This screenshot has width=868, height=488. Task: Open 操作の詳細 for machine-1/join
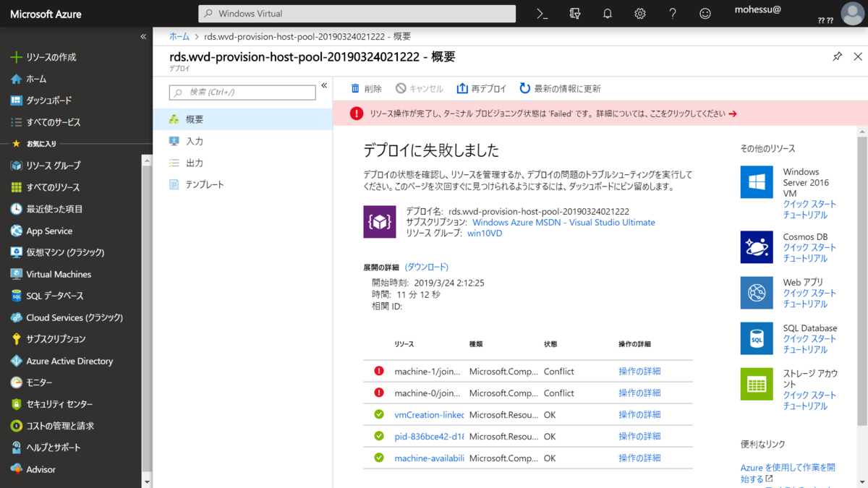tap(639, 371)
